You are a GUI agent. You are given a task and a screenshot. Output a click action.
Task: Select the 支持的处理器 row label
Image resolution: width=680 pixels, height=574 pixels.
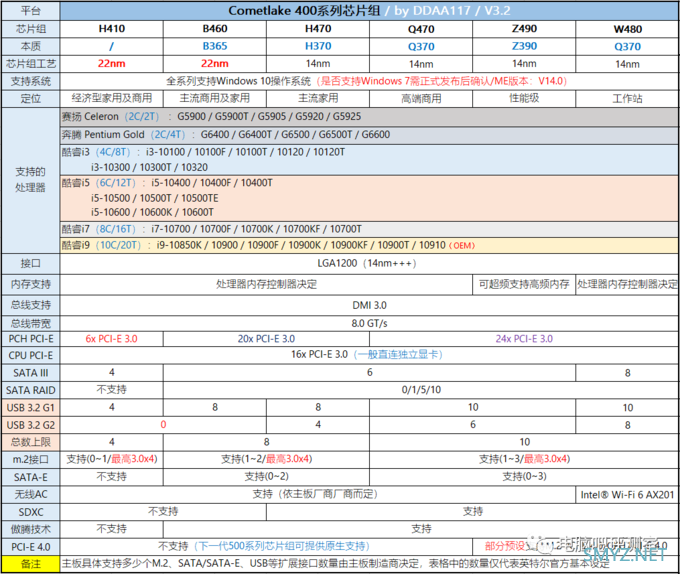[x=30, y=180]
